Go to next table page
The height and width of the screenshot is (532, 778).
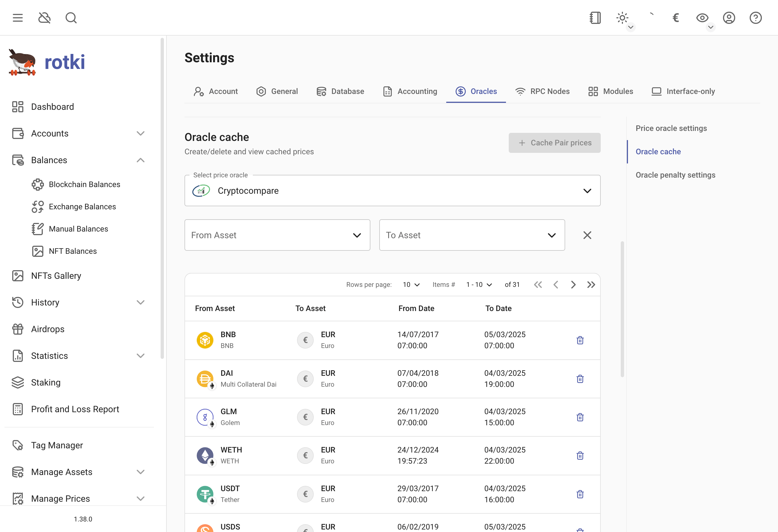(573, 285)
